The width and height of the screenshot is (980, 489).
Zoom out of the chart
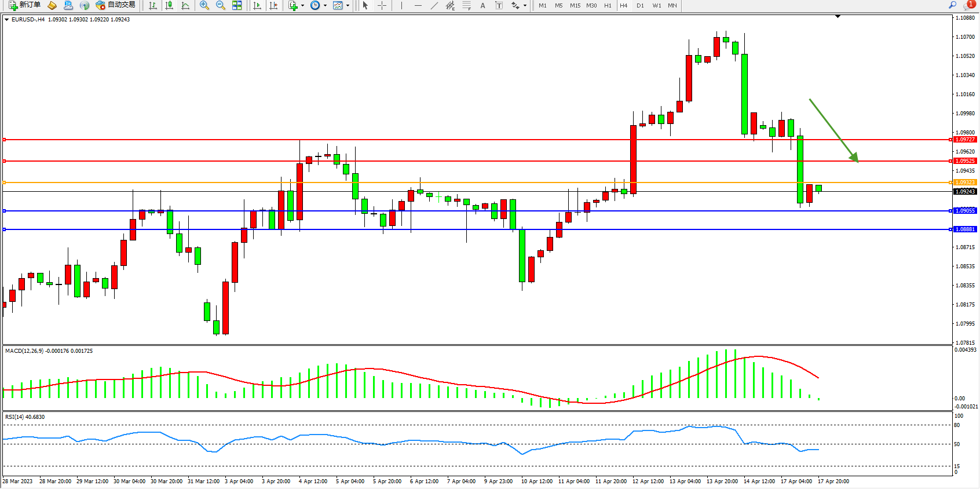point(221,5)
